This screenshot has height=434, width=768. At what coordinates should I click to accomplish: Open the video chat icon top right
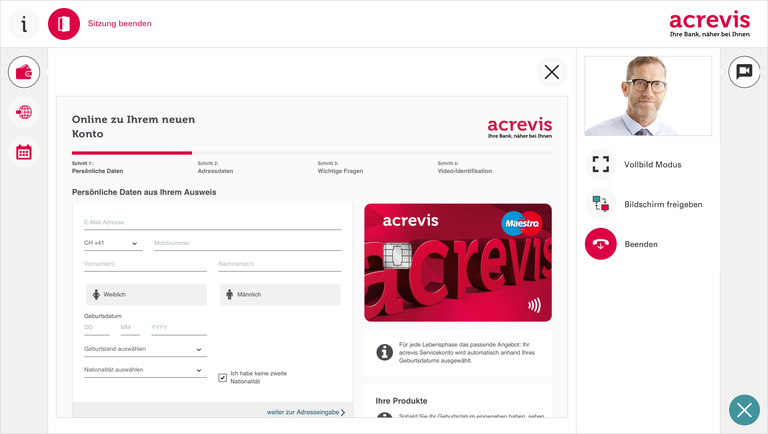pyautogui.click(x=744, y=72)
